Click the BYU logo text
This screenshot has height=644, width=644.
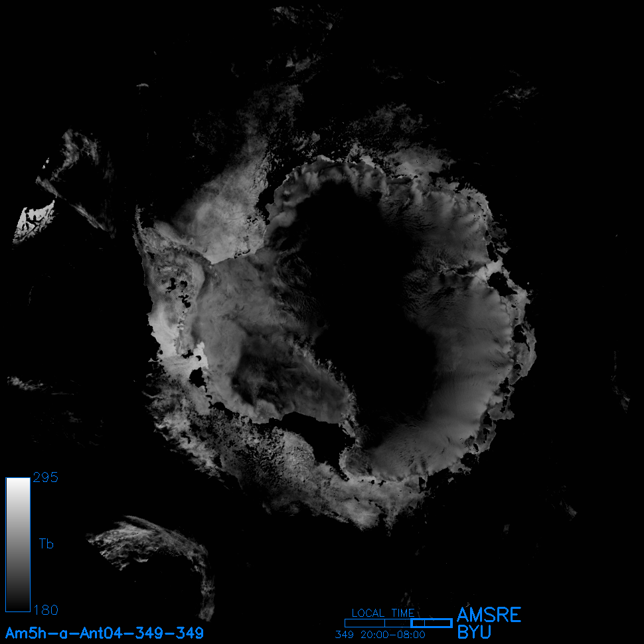point(475,632)
